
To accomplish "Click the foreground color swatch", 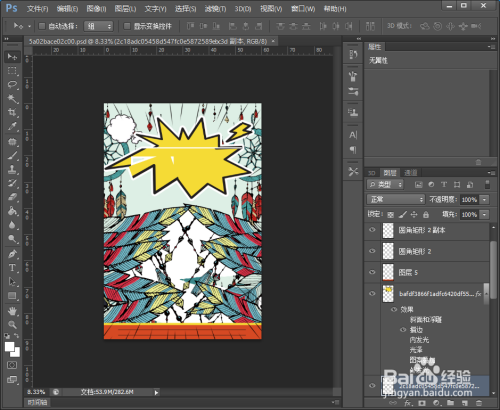I will pyautogui.click(x=10, y=347).
